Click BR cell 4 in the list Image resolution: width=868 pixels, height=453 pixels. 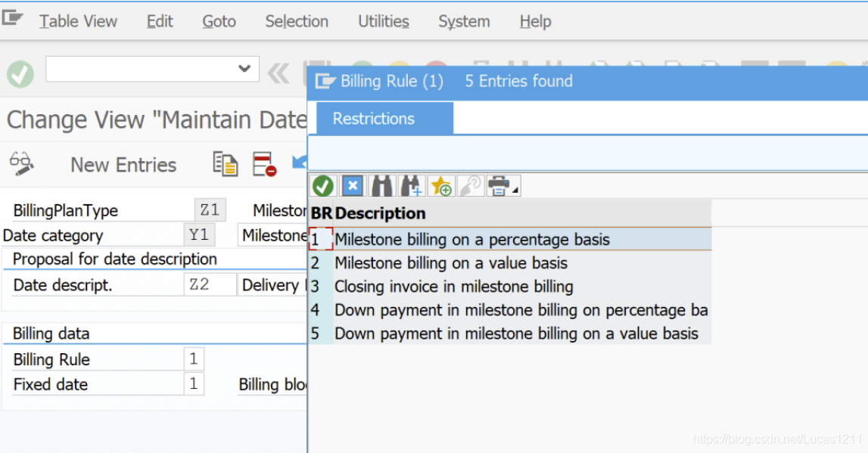tap(321, 310)
